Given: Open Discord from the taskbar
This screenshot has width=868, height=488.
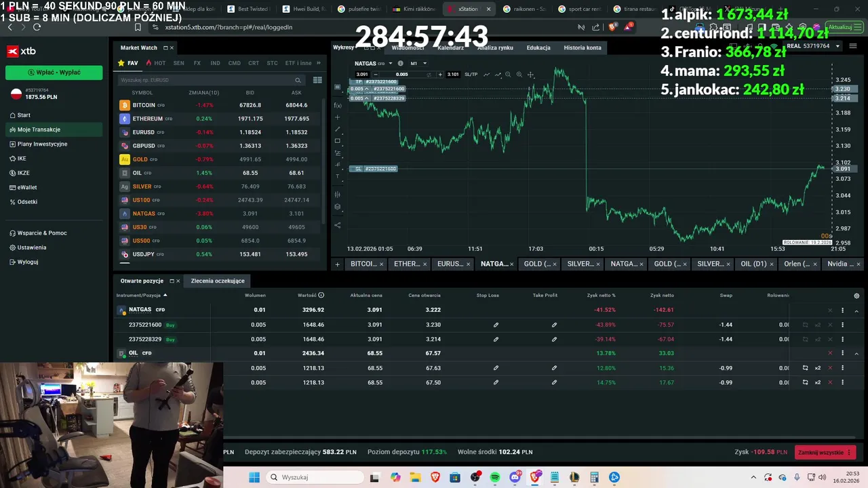Looking at the screenshot, I should point(515,477).
